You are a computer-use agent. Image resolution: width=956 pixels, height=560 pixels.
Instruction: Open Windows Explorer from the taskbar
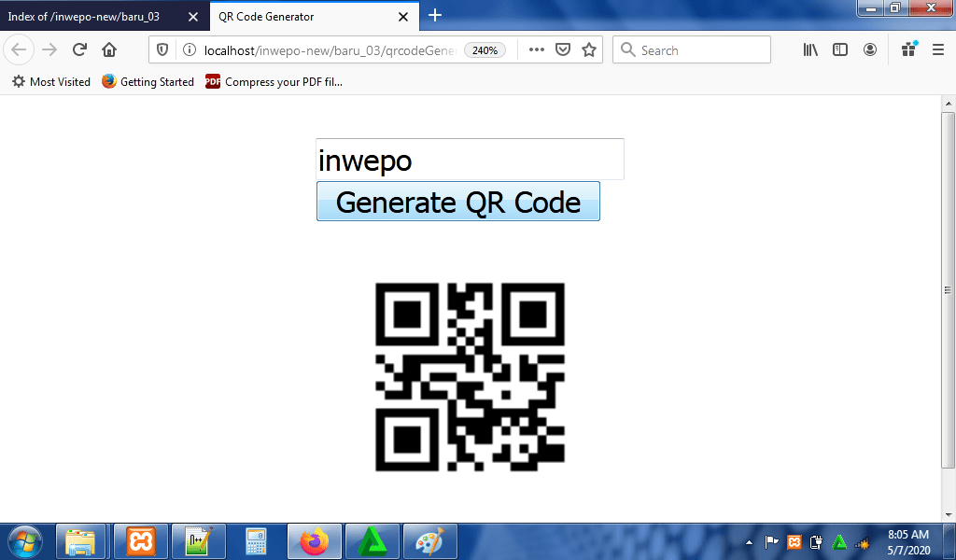pyautogui.click(x=81, y=541)
